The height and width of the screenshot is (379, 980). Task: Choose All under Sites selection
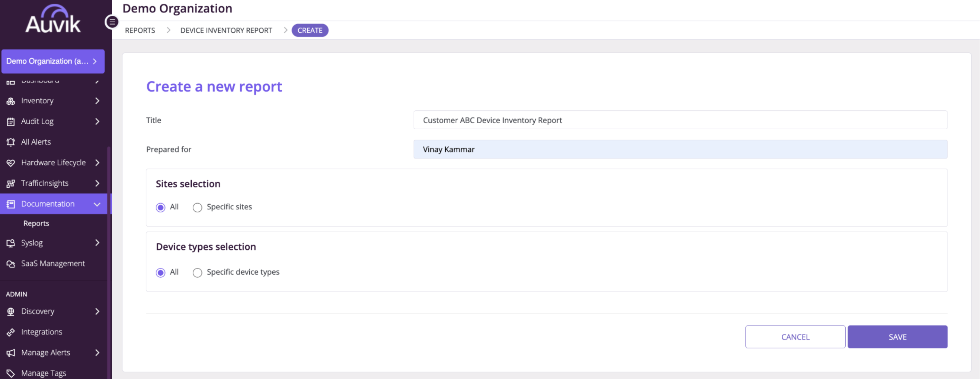(161, 208)
